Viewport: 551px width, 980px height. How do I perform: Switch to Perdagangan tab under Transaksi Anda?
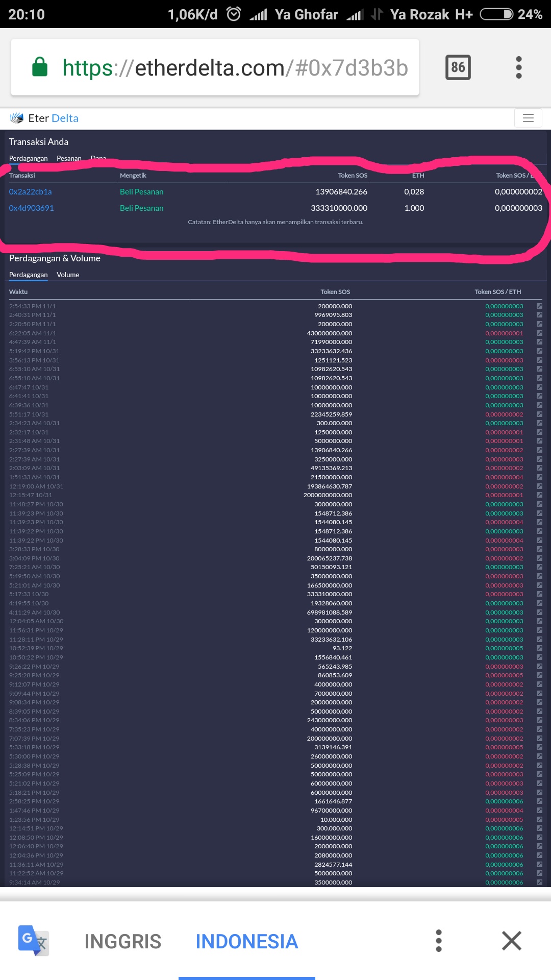29,158
